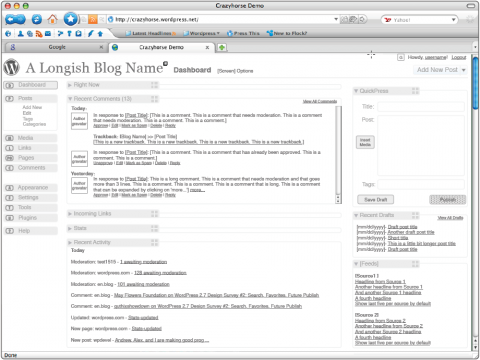Open the Web Clipboard icon

[78, 33]
